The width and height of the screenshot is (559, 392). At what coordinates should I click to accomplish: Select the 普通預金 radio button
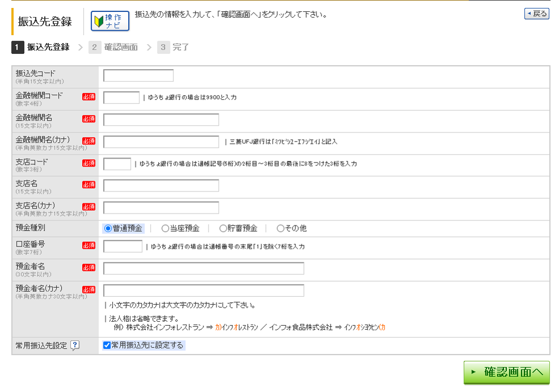click(108, 228)
